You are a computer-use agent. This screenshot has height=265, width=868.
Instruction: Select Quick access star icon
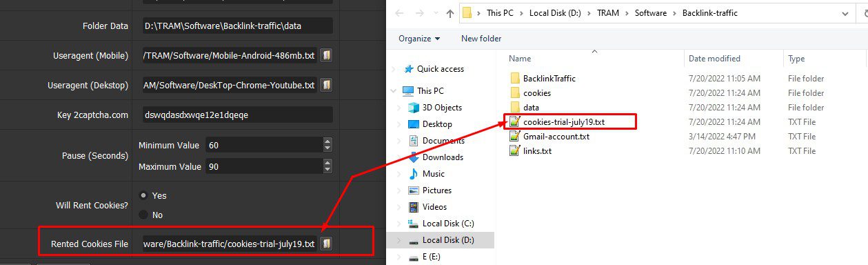click(409, 69)
